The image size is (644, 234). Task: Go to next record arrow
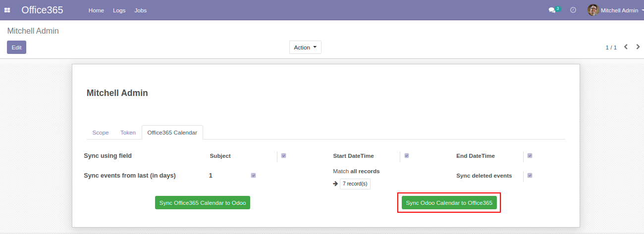point(638,47)
